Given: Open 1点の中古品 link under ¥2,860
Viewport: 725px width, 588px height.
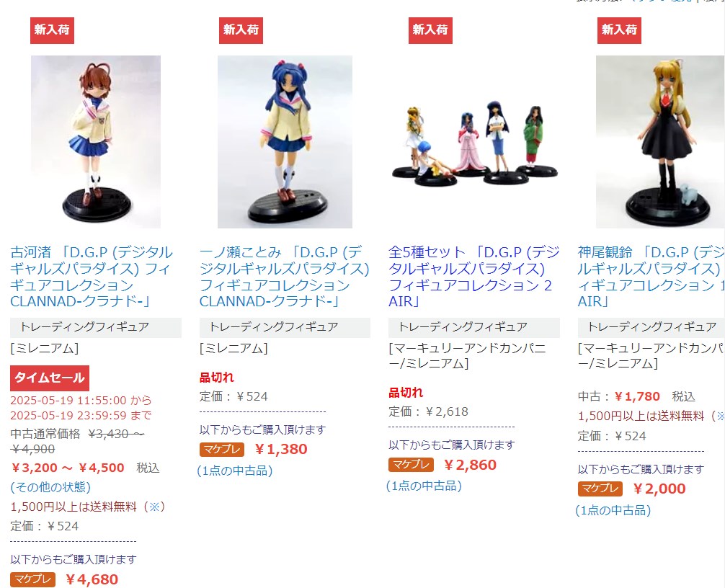Looking at the screenshot, I should pyautogui.click(x=424, y=486).
